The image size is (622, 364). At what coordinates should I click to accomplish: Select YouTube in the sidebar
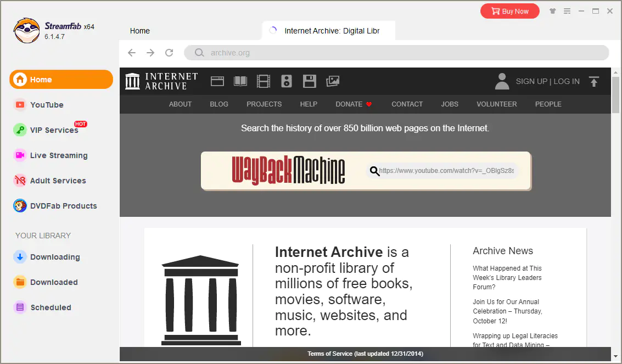47,105
